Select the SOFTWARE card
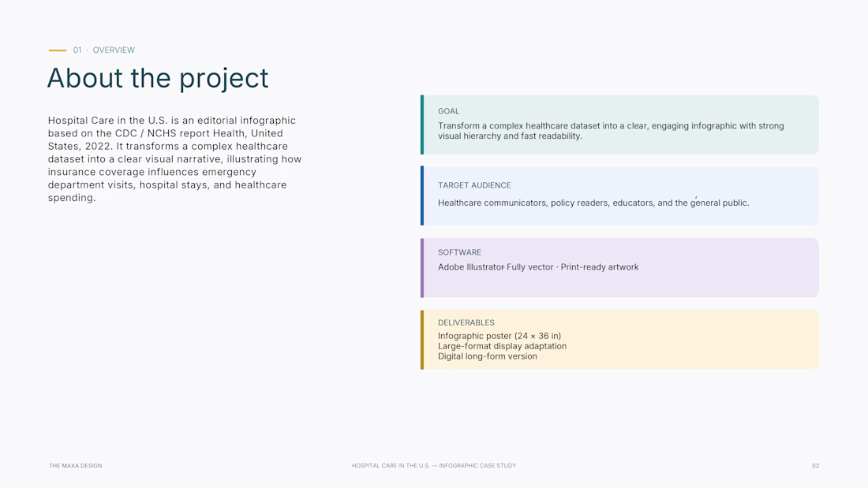Viewport: 868px width, 488px height. pyautogui.click(x=619, y=268)
